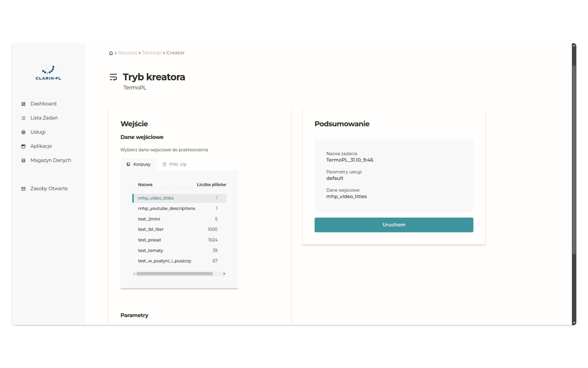Open Dashboard from the sidebar
This screenshot has width=588, height=368.
click(43, 104)
